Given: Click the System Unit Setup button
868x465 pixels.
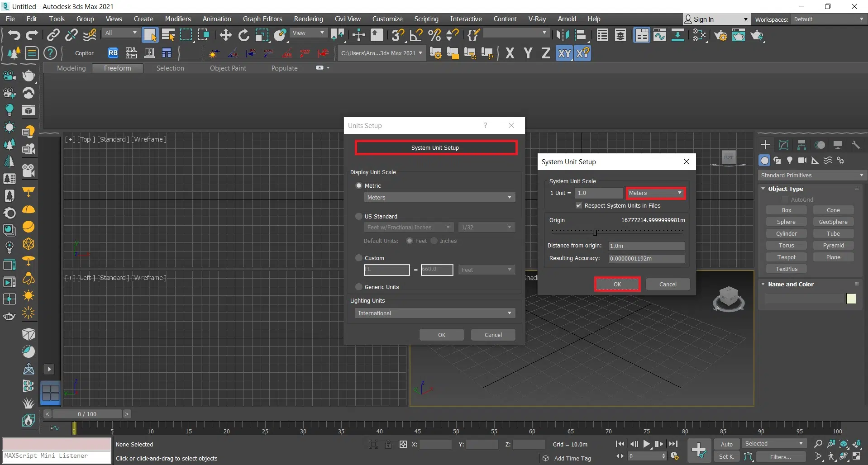Looking at the screenshot, I should tap(435, 148).
